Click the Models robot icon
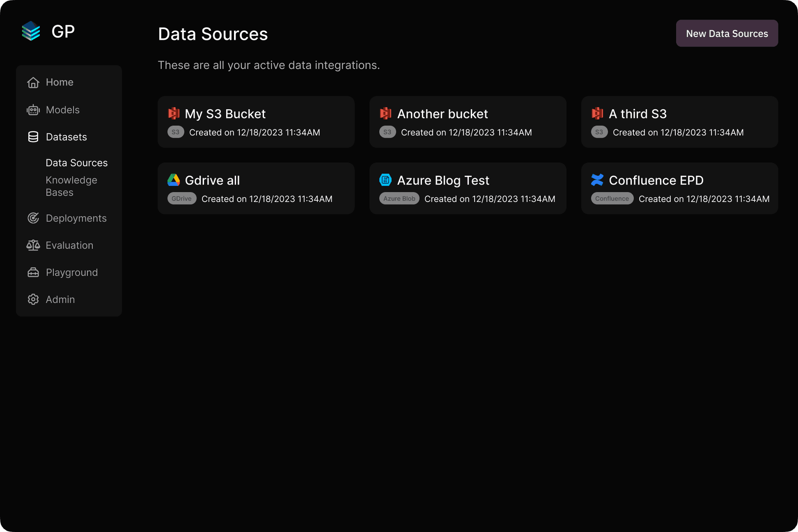 point(33,110)
